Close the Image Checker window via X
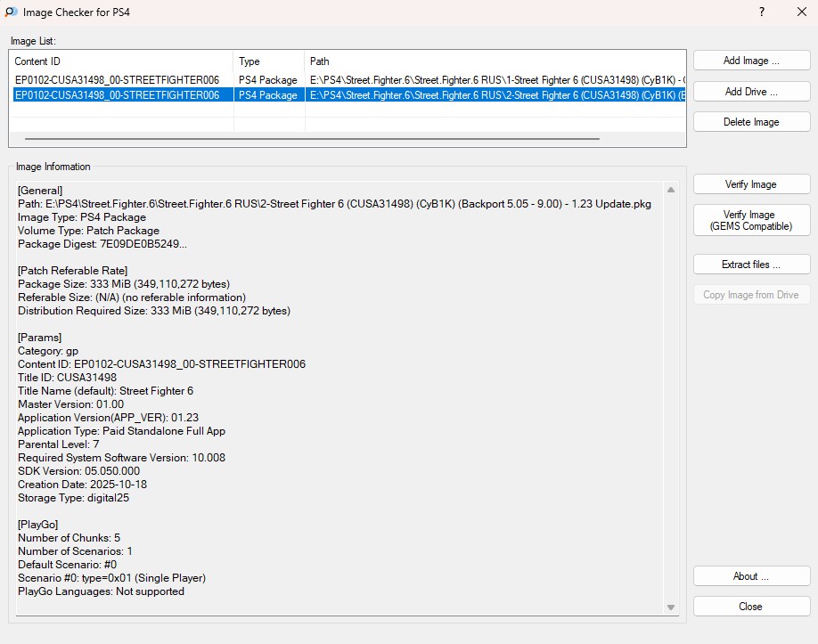The height and width of the screenshot is (644, 818). pos(801,12)
